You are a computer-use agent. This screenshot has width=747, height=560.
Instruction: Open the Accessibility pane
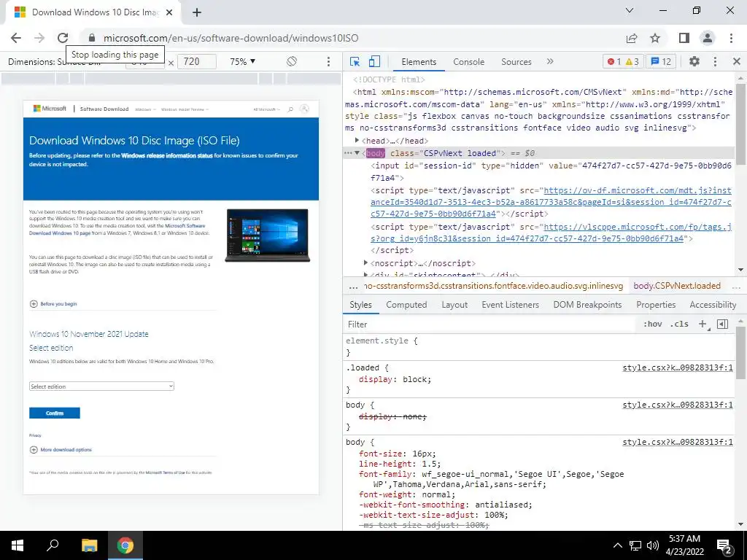tap(713, 305)
